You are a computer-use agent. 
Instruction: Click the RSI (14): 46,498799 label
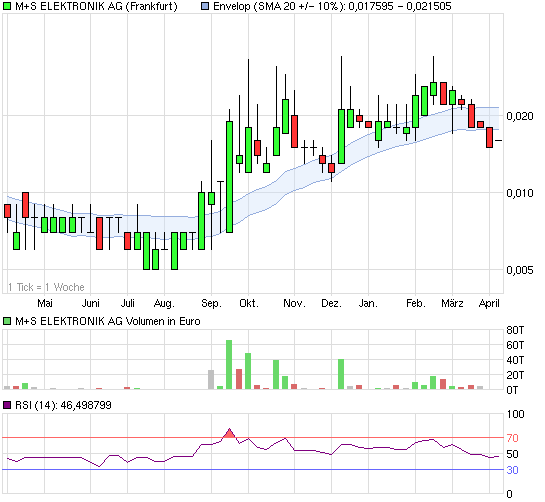click(x=63, y=405)
